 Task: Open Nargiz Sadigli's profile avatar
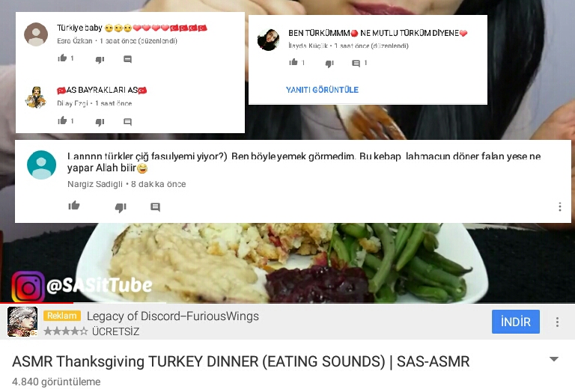41,165
